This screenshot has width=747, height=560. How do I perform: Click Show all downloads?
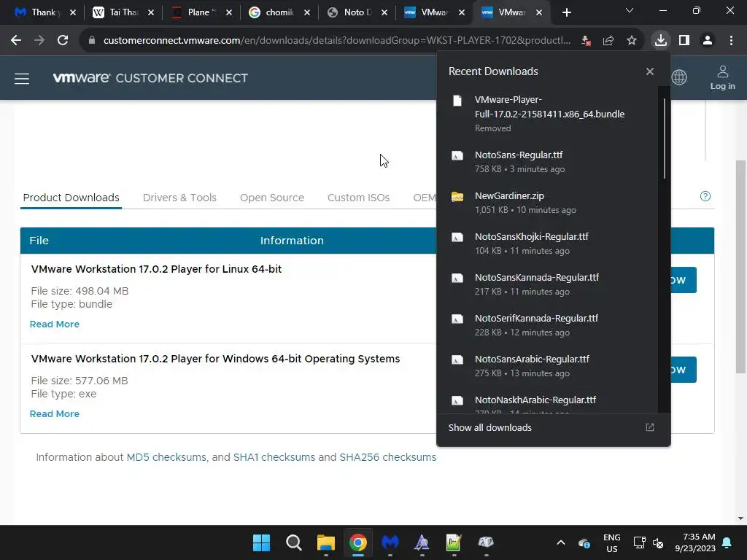(489, 427)
